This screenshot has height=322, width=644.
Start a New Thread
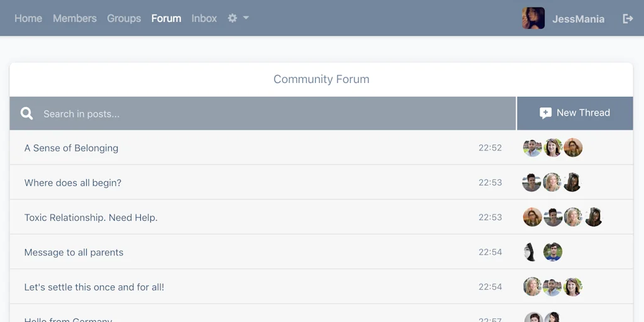575,113
